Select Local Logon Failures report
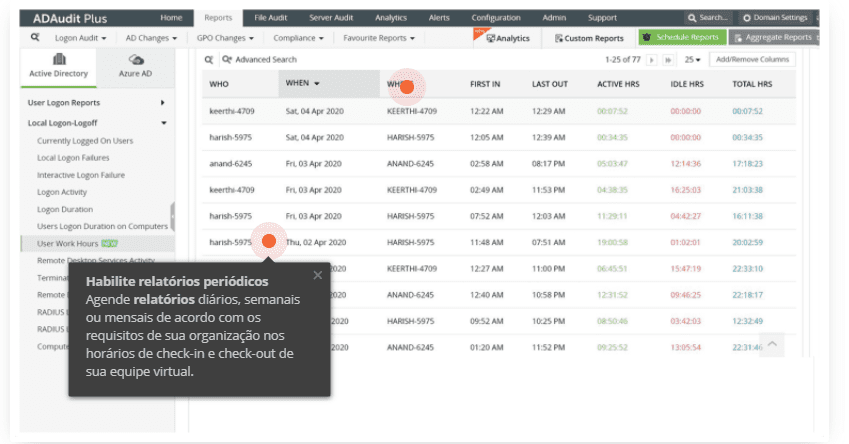 [73, 158]
